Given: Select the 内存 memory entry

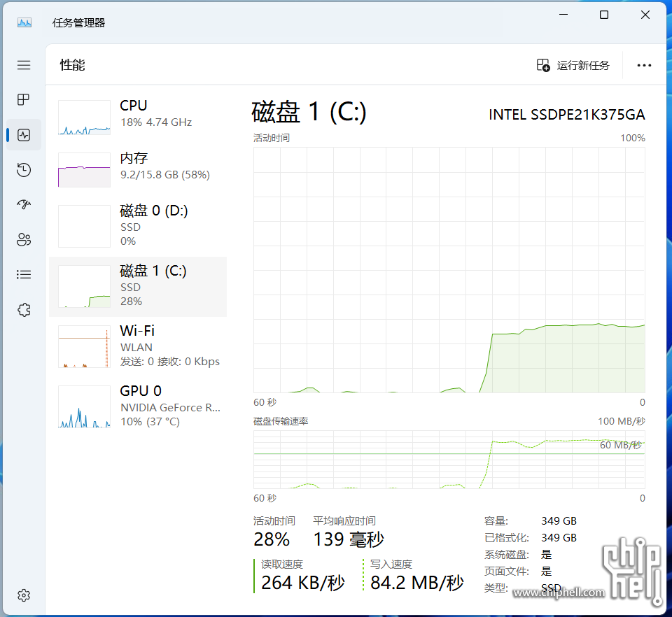Looking at the screenshot, I should (138, 169).
